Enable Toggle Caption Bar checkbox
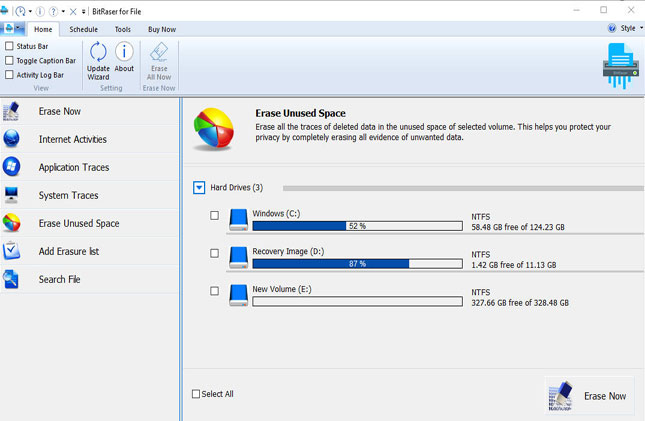The height and width of the screenshot is (421, 645). 9,60
